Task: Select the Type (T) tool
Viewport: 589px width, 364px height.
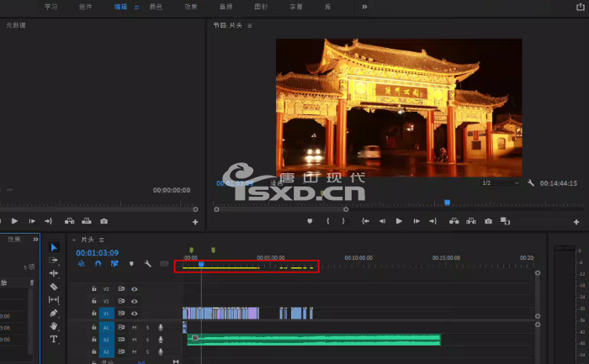Action: pos(54,339)
